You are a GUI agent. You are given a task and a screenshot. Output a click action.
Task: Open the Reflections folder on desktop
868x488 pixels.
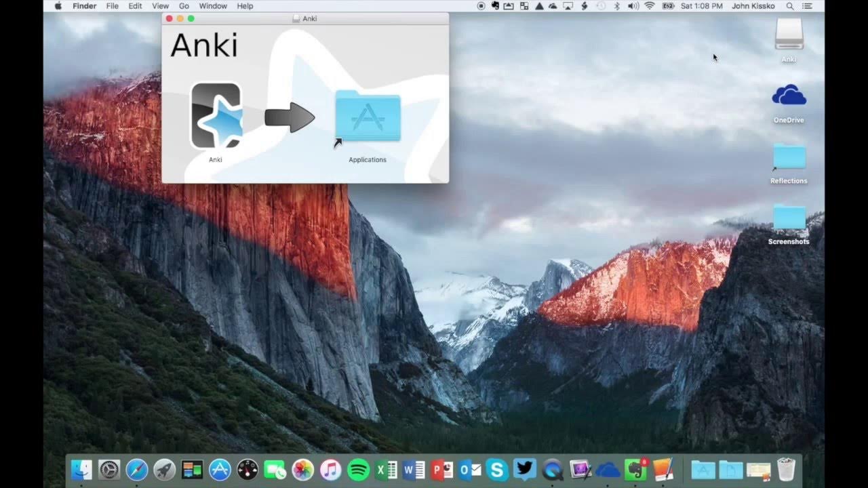789,157
